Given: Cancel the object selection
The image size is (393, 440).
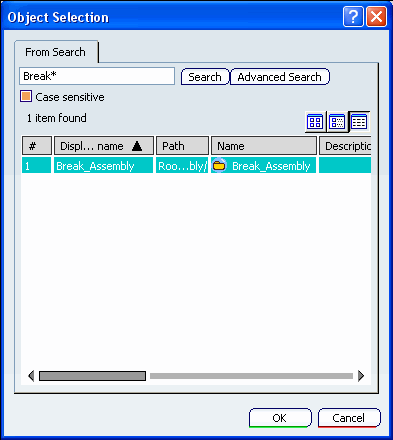Looking at the screenshot, I should pos(349,418).
